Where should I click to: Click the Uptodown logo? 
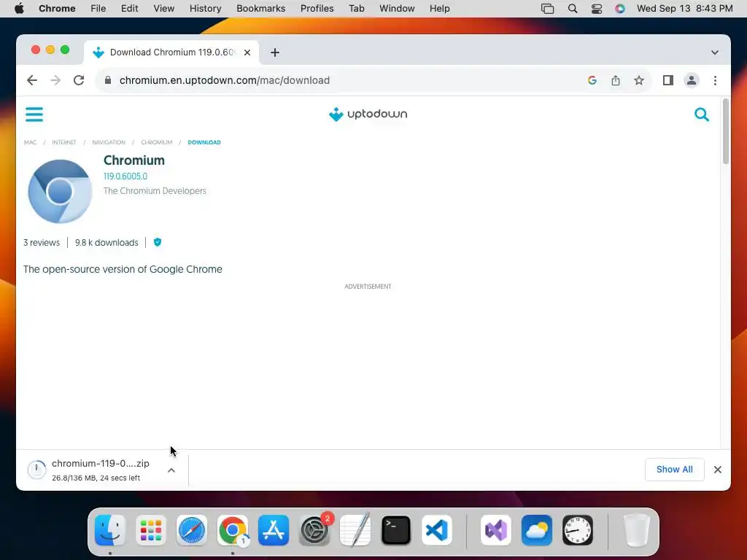tap(368, 114)
